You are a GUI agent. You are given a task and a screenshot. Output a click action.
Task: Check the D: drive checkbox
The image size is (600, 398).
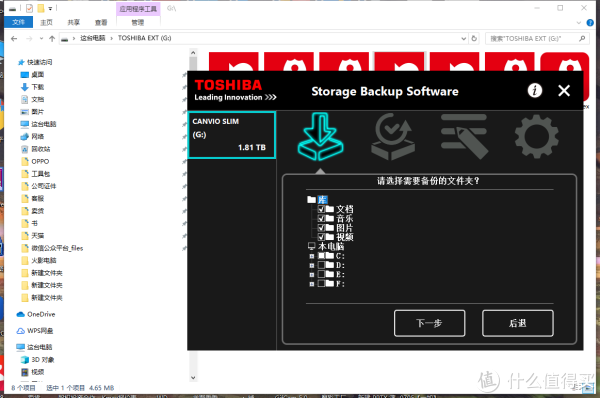(321, 265)
